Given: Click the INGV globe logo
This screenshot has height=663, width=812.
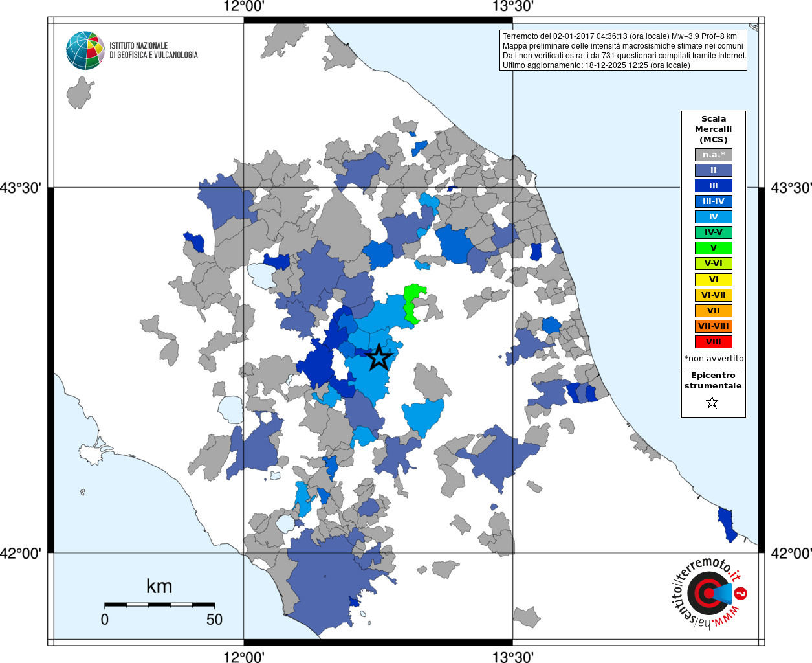Looking at the screenshot, I should click(85, 51).
